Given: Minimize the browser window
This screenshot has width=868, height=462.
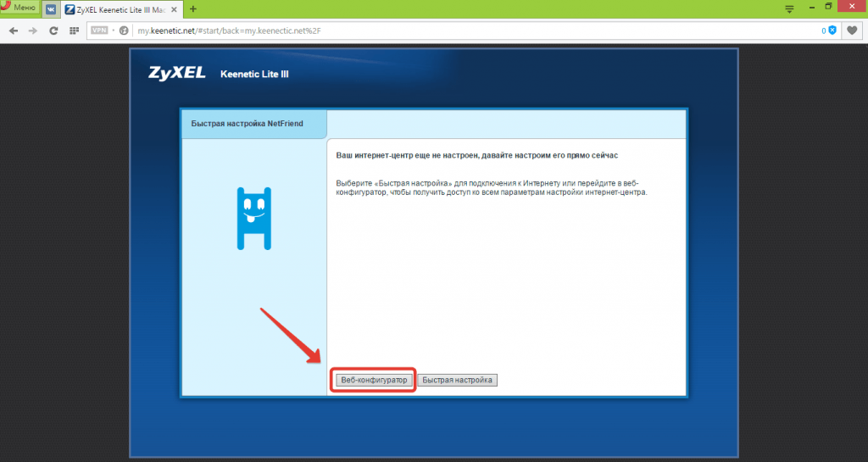Looking at the screenshot, I should [x=812, y=7].
